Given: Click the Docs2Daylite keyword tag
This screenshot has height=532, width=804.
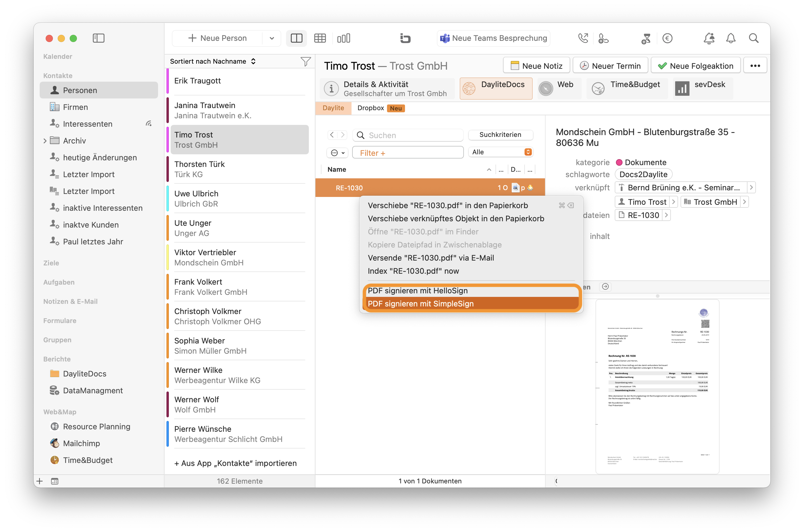Looking at the screenshot, I should click(x=643, y=174).
